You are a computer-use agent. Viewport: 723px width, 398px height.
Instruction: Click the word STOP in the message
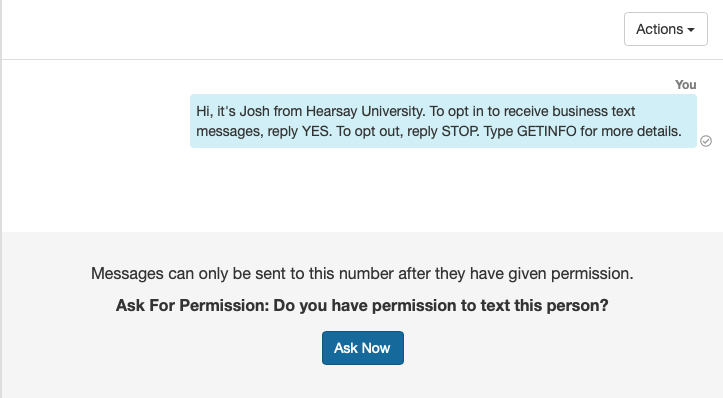[x=460, y=131]
